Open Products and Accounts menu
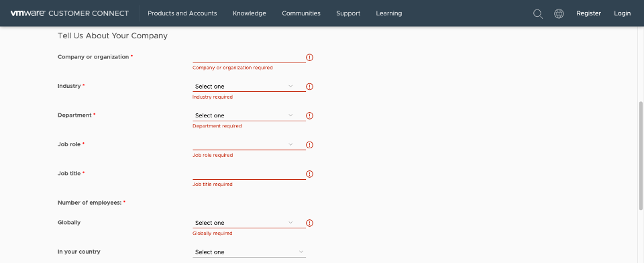The width and height of the screenshot is (644, 263). coord(182,13)
